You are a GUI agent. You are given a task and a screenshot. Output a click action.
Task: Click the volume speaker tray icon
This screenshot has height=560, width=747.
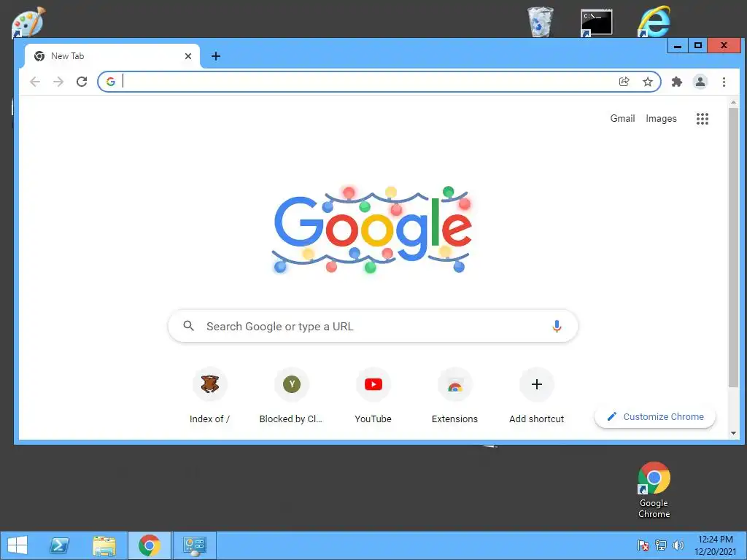pos(678,545)
